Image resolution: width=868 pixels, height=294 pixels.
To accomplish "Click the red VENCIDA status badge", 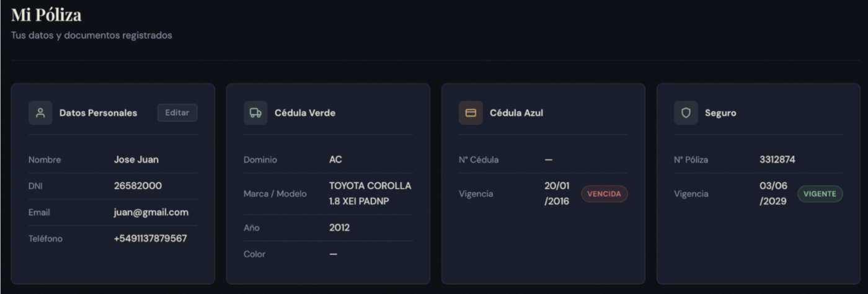I will point(604,194).
